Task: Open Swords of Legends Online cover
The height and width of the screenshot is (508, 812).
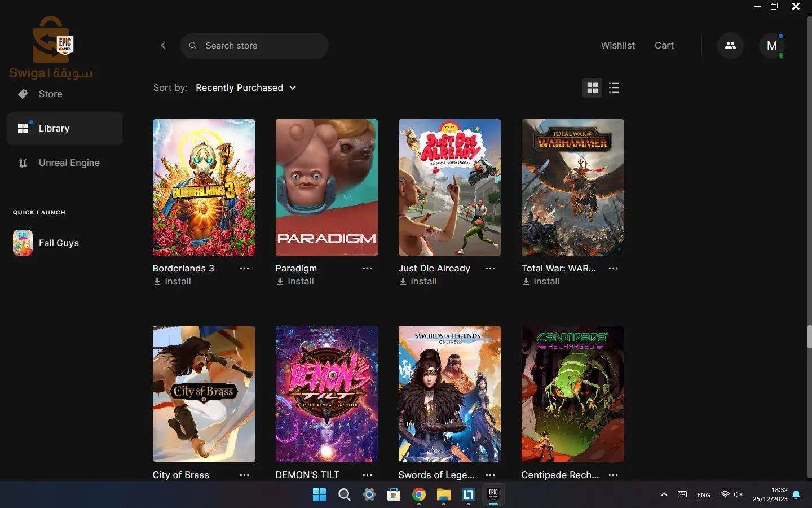Action: [449, 393]
